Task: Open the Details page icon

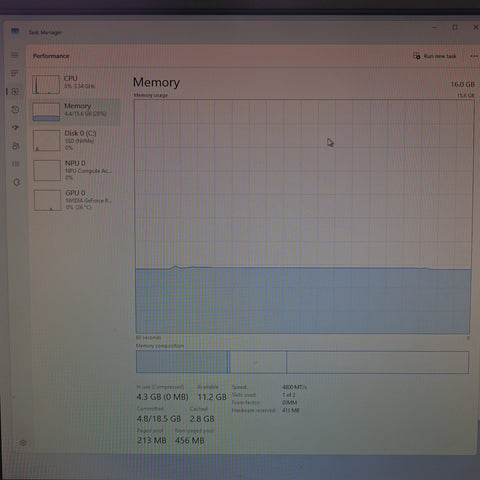Action: click(16, 164)
